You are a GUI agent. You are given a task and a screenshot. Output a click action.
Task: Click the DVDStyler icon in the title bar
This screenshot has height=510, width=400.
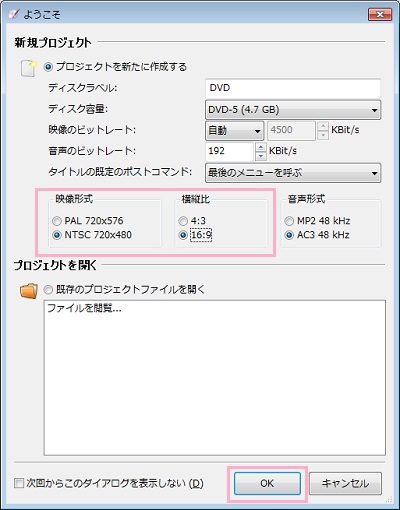[14, 14]
